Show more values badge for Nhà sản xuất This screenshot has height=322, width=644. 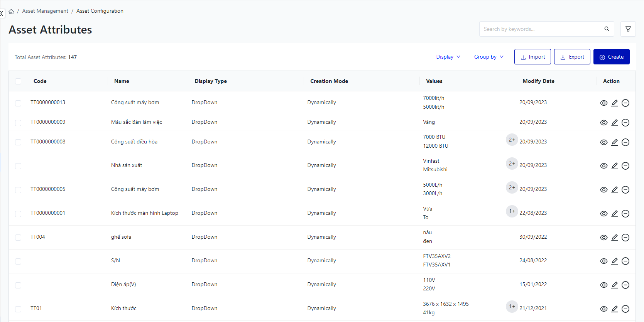tap(512, 164)
